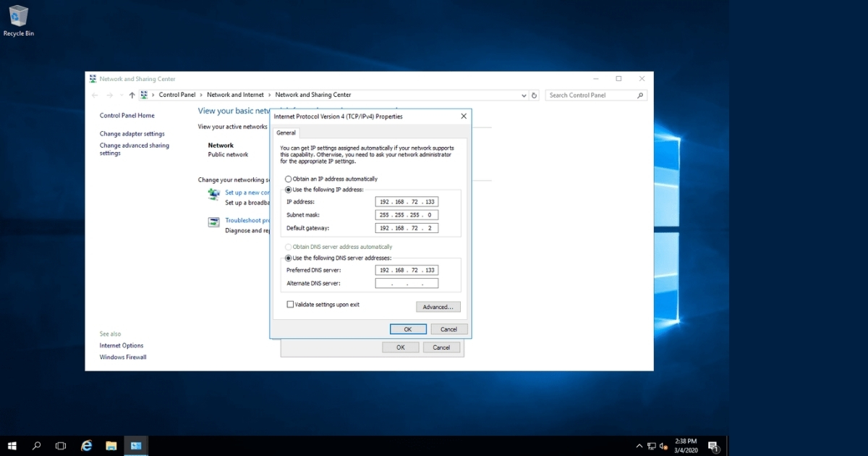
Task: Click the volume icon in the system tray
Action: [663, 445]
